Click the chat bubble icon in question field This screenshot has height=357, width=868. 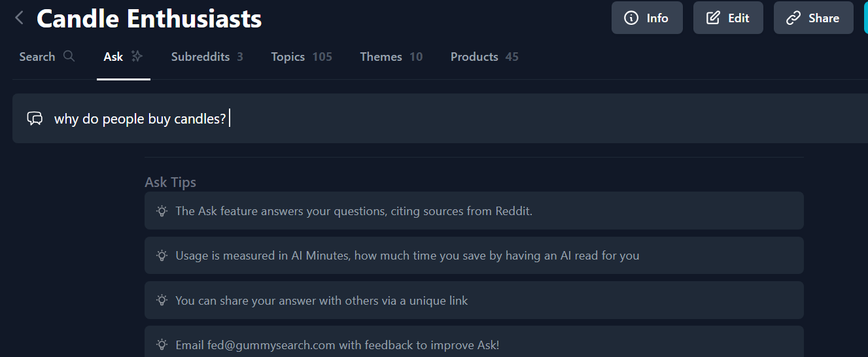35,118
